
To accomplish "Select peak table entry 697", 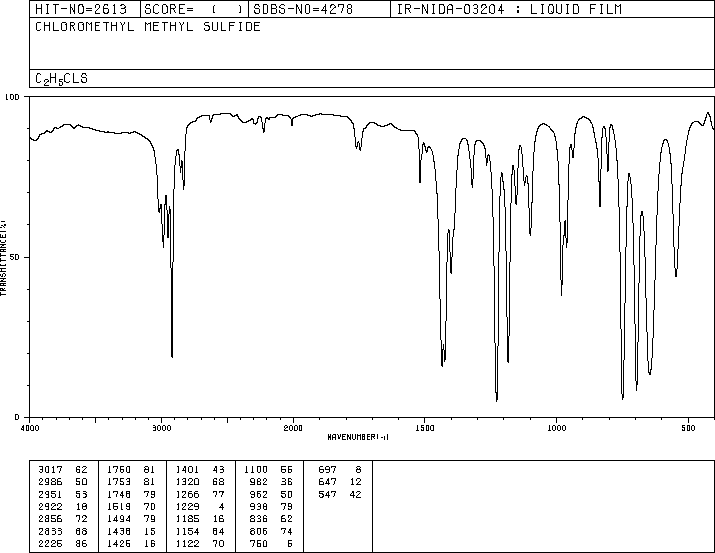I will pos(340,469).
